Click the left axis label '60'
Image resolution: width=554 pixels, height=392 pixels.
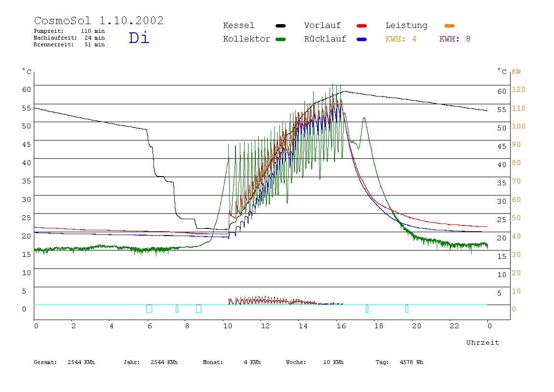[x=27, y=89]
